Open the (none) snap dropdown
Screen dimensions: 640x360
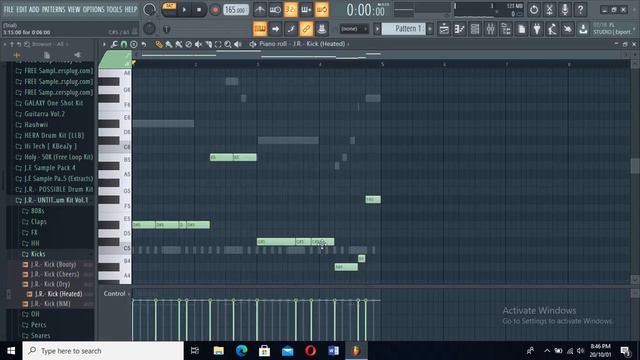[x=353, y=29]
